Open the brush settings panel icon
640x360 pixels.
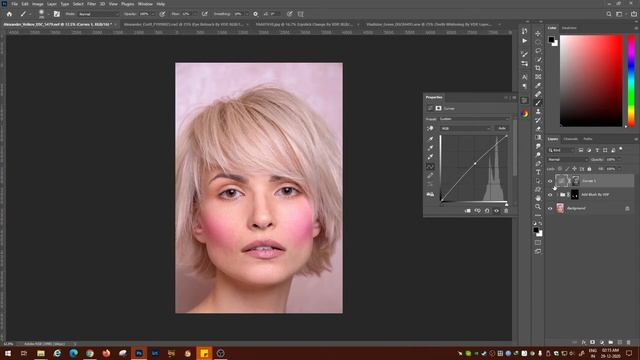[x=57, y=14]
